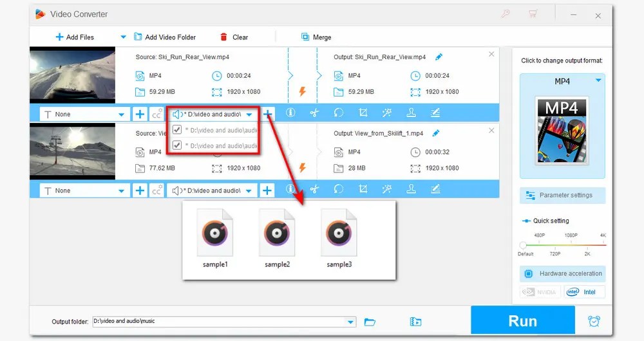644x341 pixels.
Task: Rename Ski_Run_Rear_View.mp4 output with the pencil icon
Action: pyautogui.click(x=439, y=57)
